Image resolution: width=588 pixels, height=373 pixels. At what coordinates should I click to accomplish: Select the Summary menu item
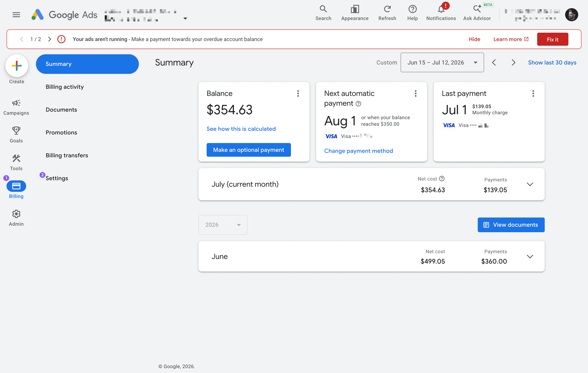pos(87,64)
